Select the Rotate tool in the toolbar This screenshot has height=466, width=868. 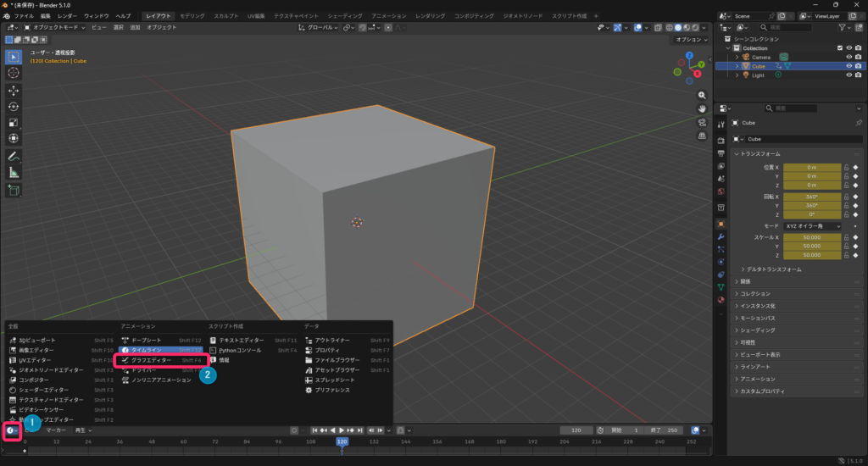coord(14,106)
